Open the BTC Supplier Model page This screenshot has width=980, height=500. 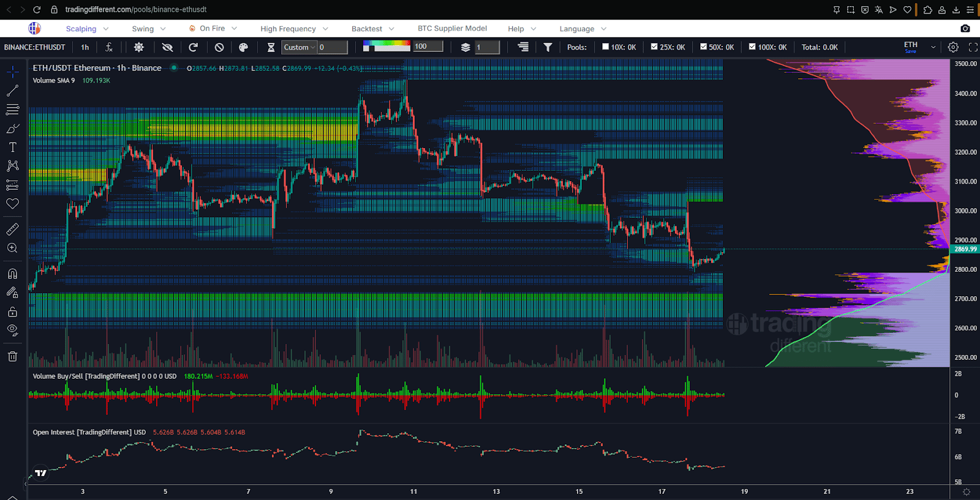click(452, 28)
